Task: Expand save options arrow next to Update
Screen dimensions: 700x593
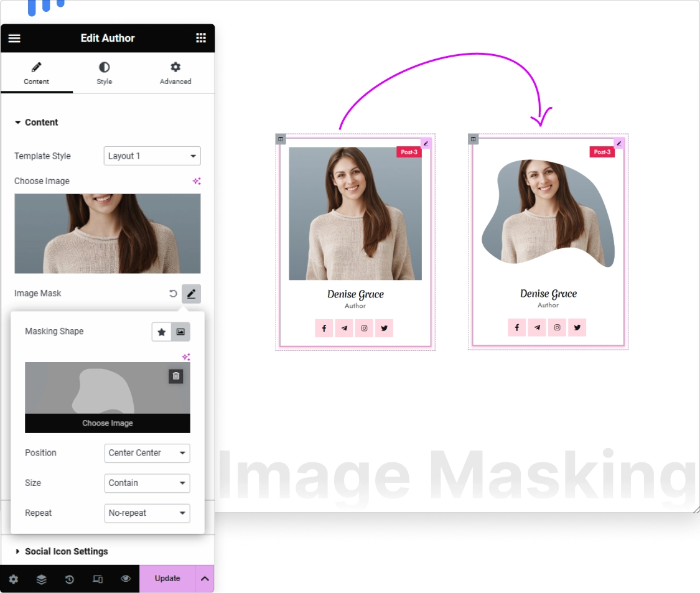Action: [x=205, y=579]
